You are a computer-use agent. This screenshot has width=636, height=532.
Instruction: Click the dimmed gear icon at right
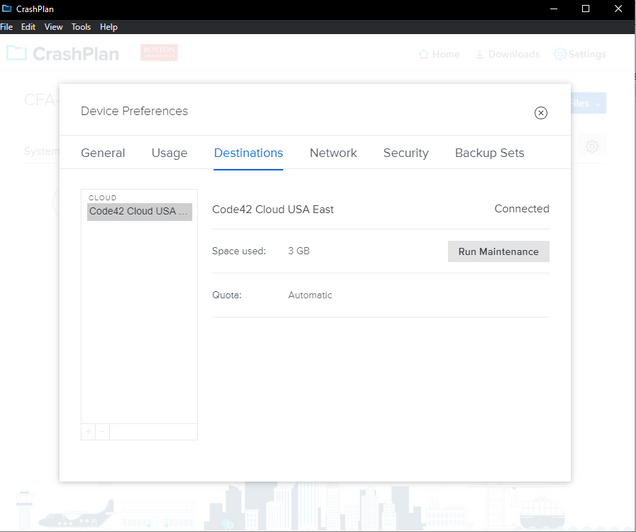[x=592, y=147]
